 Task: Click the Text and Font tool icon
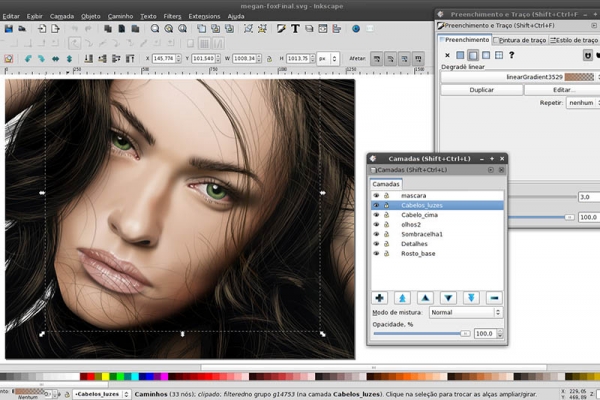coord(295,29)
